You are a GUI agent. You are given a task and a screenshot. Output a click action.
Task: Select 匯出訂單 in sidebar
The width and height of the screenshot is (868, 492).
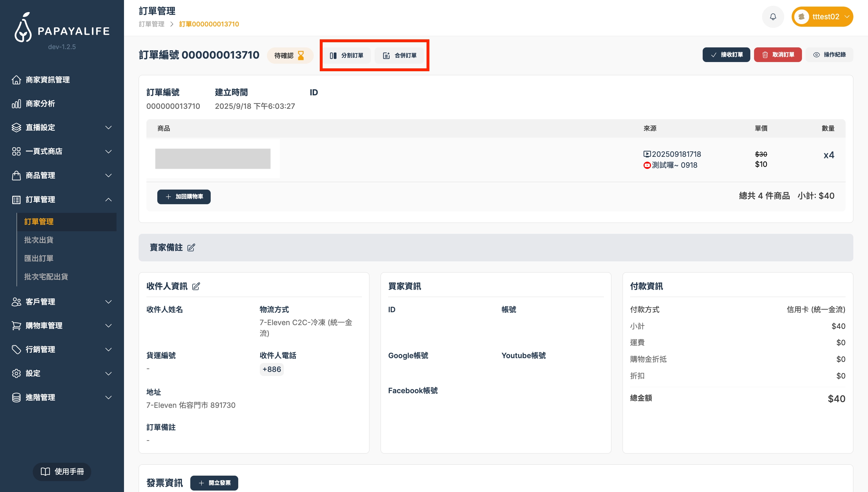click(39, 258)
